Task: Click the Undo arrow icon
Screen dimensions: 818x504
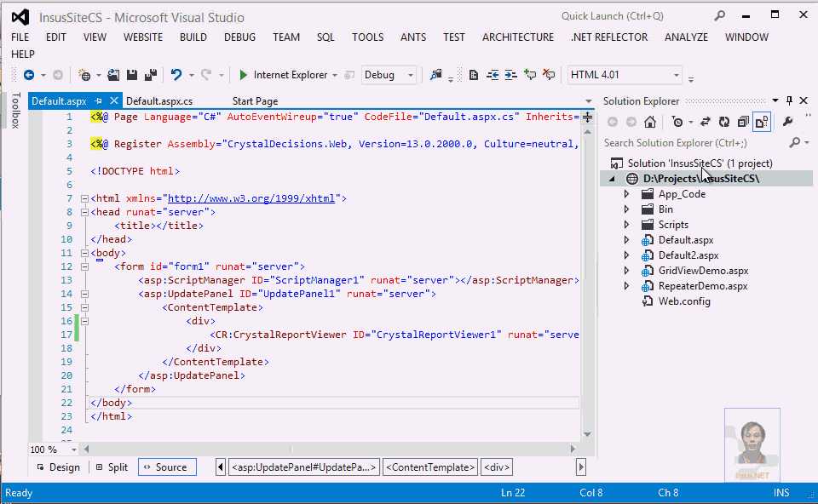Action: (176, 75)
